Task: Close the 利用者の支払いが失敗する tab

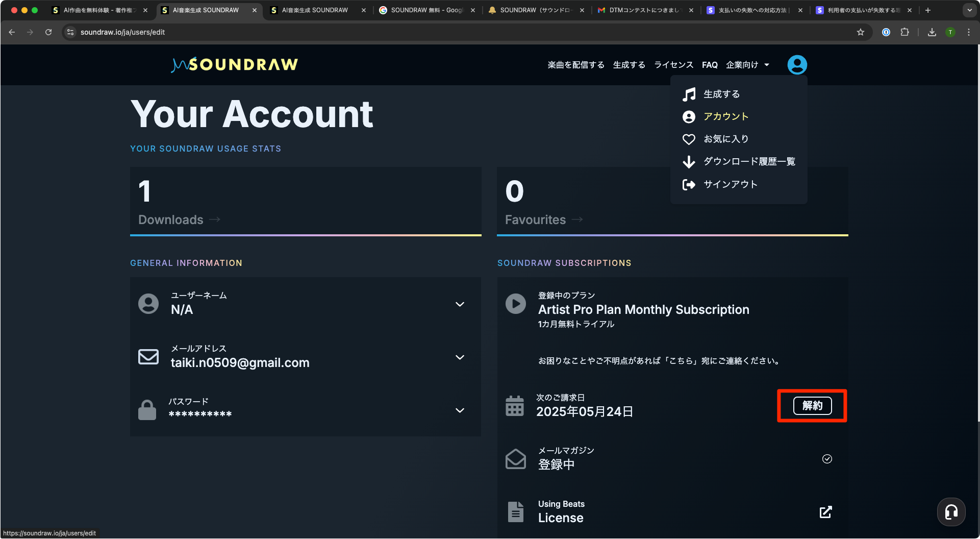Action: tap(909, 10)
